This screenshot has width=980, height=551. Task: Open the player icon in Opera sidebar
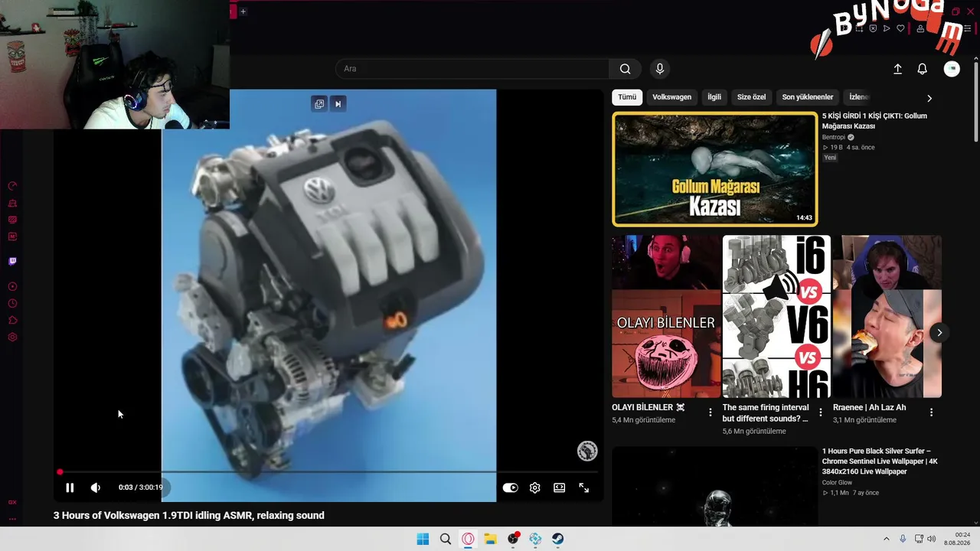[x=12, y=286]
